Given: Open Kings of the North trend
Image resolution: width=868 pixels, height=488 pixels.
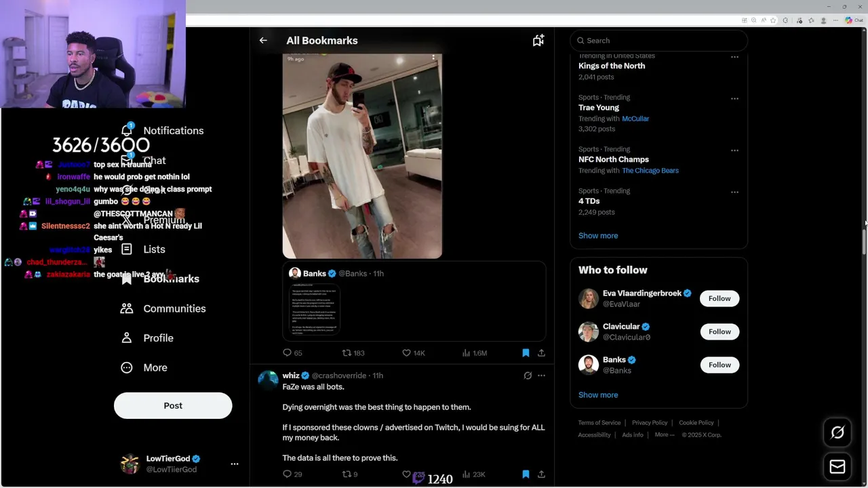Looking at the screenshot, I should pyautogui.click(x=612, y=66).
